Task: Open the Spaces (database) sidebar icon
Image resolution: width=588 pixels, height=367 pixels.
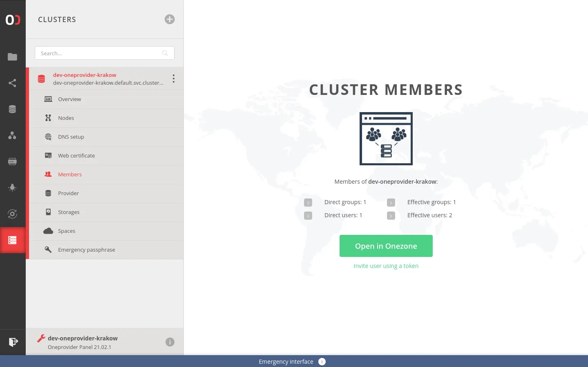Action: coord(13,109)
